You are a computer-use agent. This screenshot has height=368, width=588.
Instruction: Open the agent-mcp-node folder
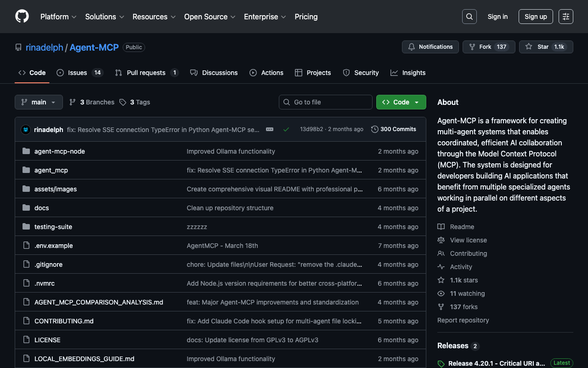click(x=60, y=151)
